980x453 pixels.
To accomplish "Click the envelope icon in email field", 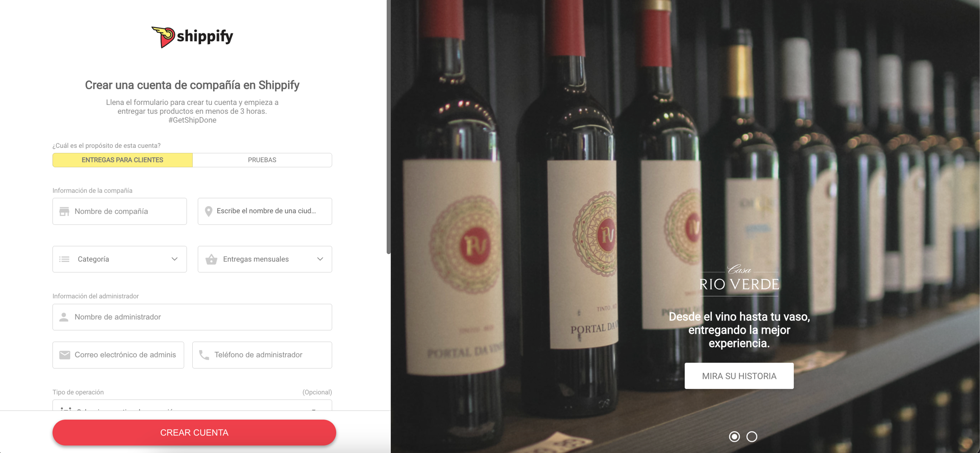I will 65,355.
